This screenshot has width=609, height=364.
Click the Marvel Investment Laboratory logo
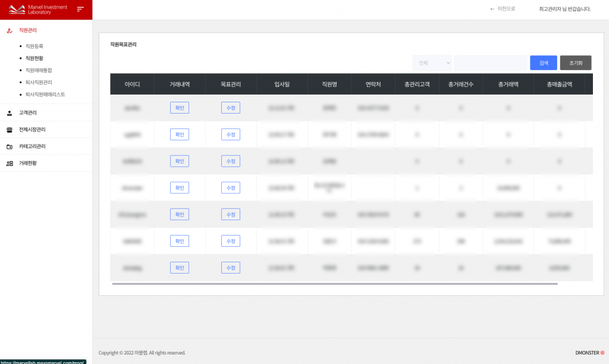coord(39,10)
